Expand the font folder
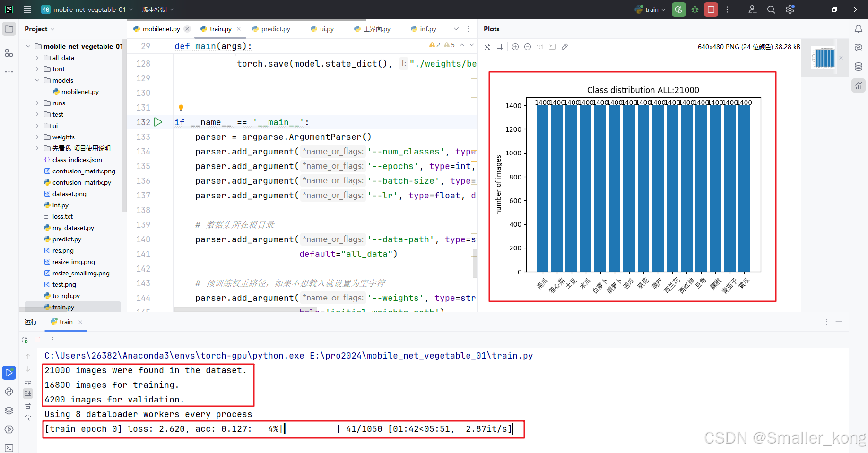The image size is (868, 453). click(37, 69)
